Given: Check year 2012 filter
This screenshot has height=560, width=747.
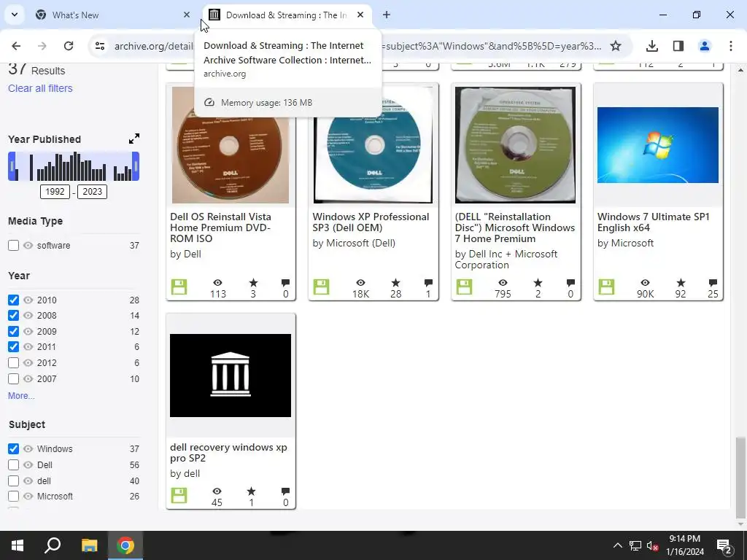Looking at the screenshot, I should pyautogui.click(x=13, y=363).
